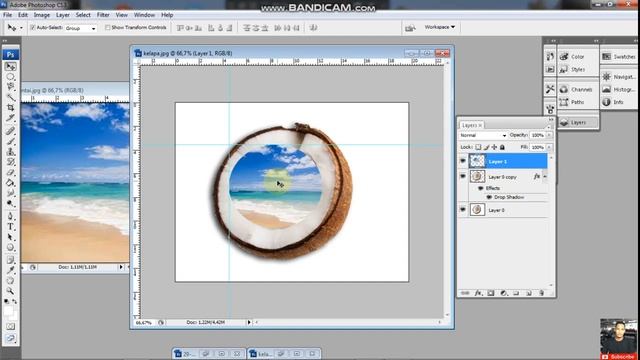Select the Clone Stamp tool
The width and height of the screenshot is (640, 360).
11,152
